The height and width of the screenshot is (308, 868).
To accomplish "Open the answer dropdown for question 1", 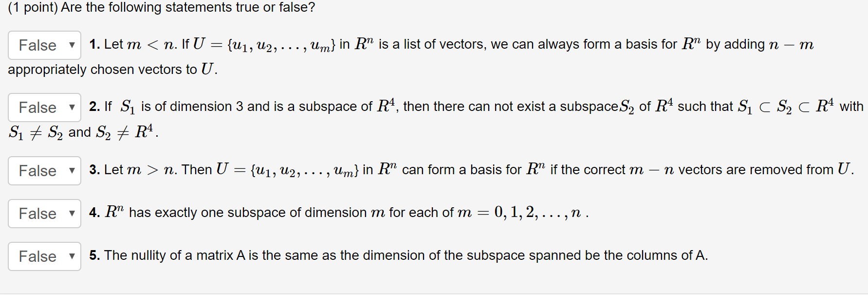I will [44, 45].
